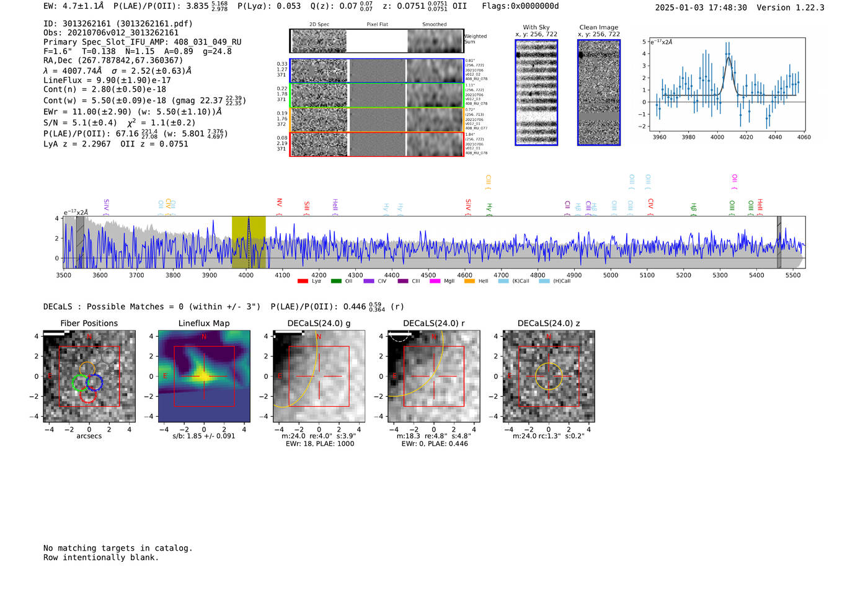Click the Cont(n) = 2.80(±0.50)e-18 text
The height and width of the screenshot is (591, 868).
[105, 89]
